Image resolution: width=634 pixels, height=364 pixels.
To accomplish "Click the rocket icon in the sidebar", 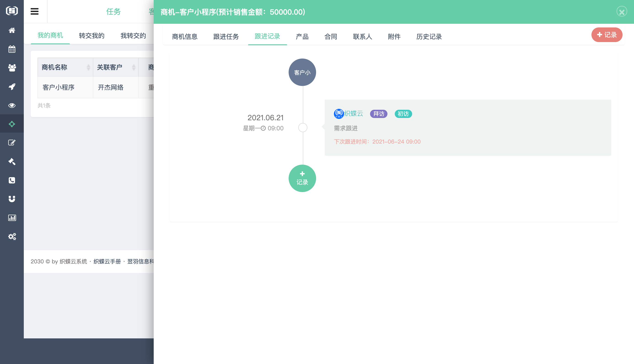I will pyautogui.click(x=12, y=86).
